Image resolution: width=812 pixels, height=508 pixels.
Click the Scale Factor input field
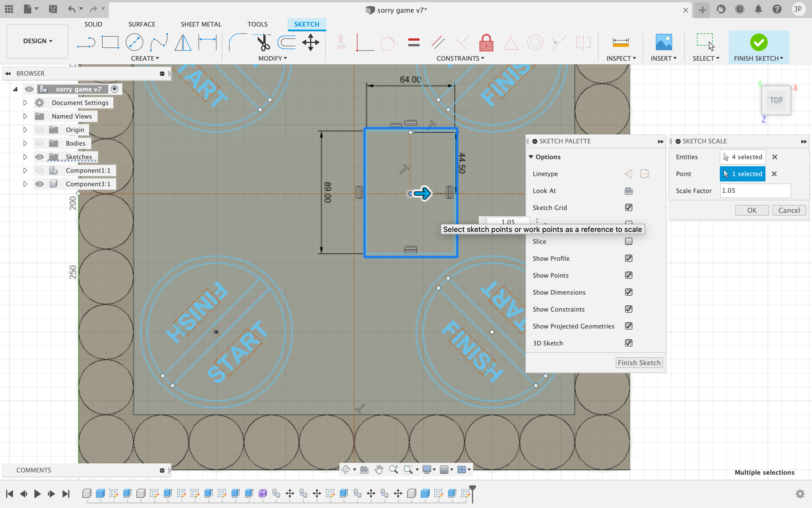(x=755, y=190)
